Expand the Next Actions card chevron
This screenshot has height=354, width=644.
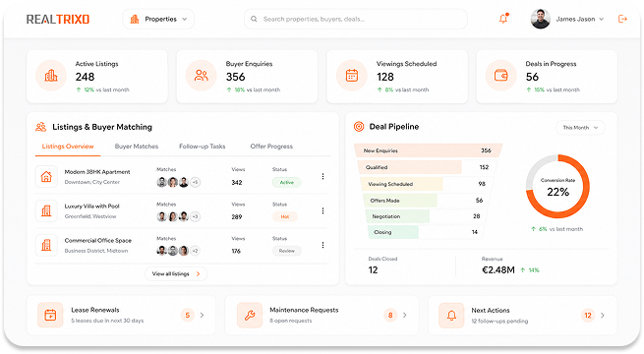[x=603, y=316]
